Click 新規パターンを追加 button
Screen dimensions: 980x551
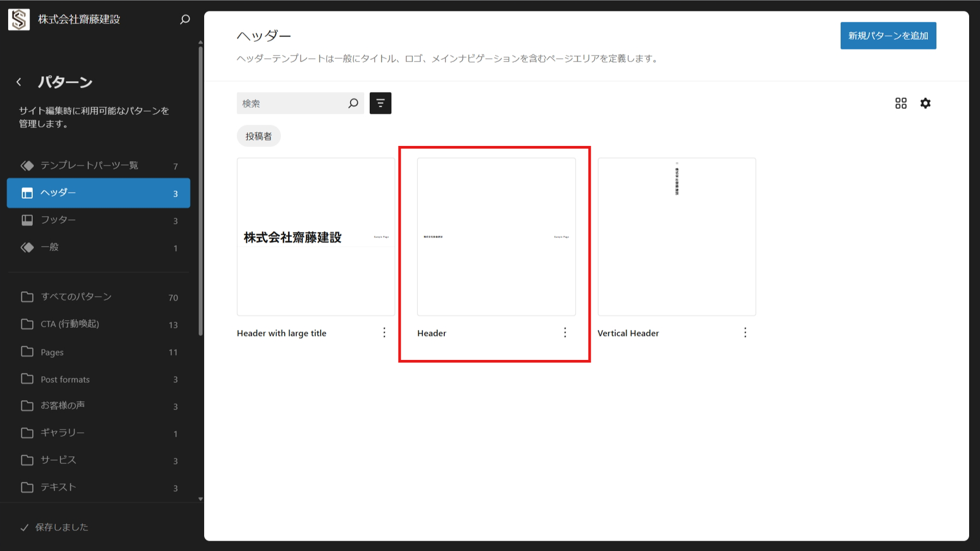click(x=888, y=36)
